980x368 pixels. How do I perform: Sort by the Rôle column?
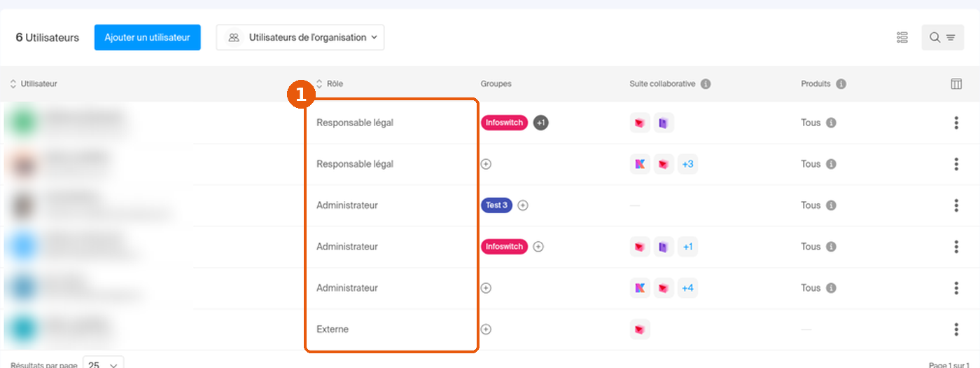pos(329,83)
